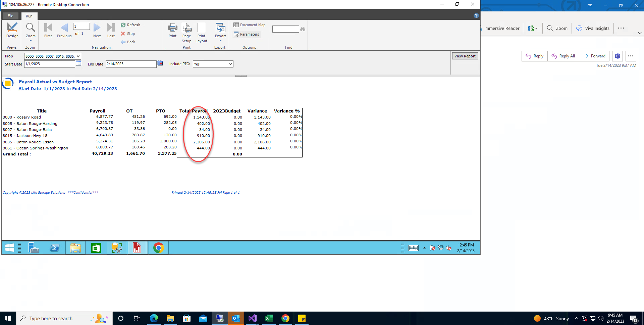Image resolution: width=644 pixels, height=325 pixels.
Task: Open Microsoft Store on local taskbar
Action: pos(187,318)
